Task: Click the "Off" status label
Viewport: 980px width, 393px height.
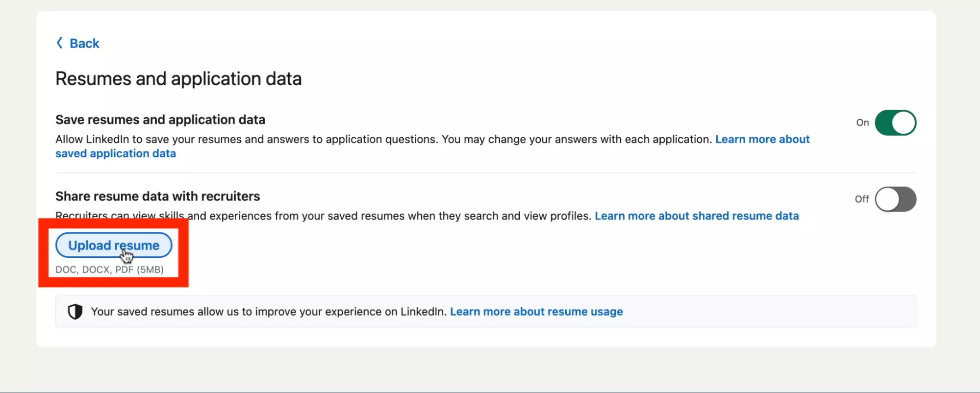Action: pyautogui.click(x=861, y=199)
